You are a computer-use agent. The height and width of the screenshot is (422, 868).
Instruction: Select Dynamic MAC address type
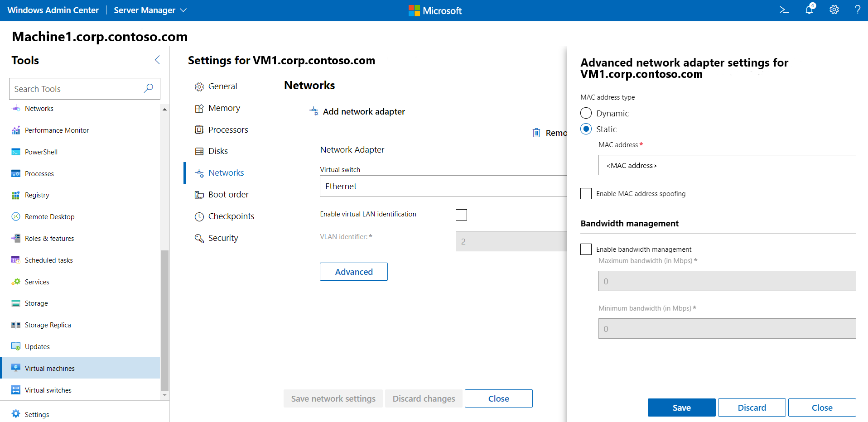pos(586,113)
